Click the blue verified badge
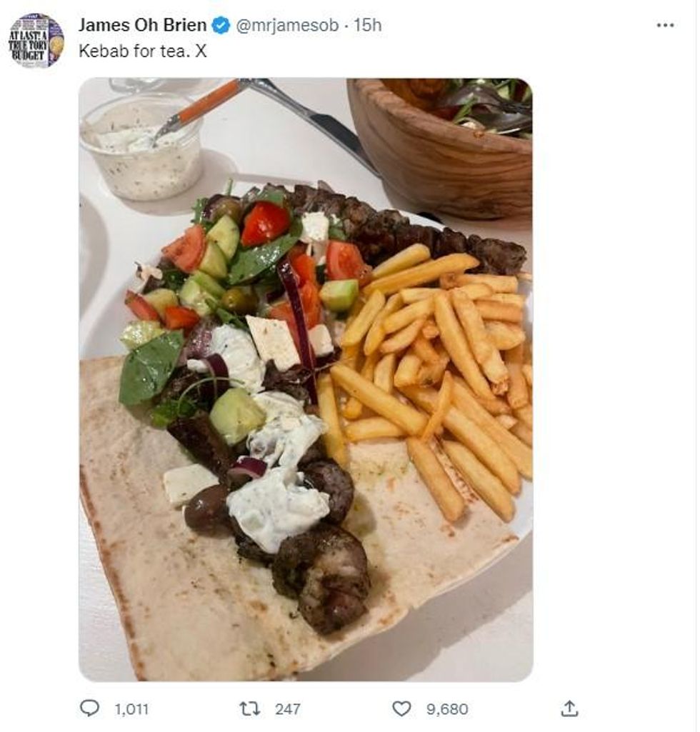Viewport: 700px width, 732px height. tap(222, 26)
